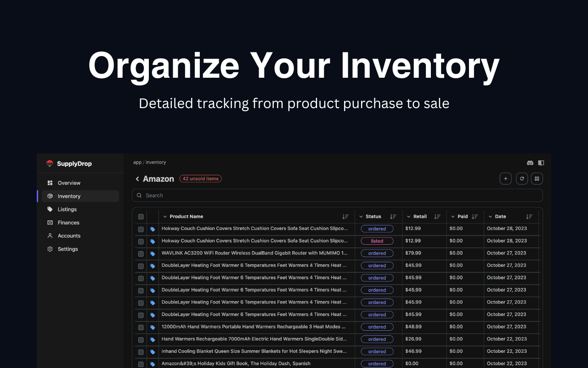Click the "Hand Warmers Rechargeable 7000mAh" product name
The width and height of the screenshot is (588, 368).
pyautogui.click(x=254, y=339)
